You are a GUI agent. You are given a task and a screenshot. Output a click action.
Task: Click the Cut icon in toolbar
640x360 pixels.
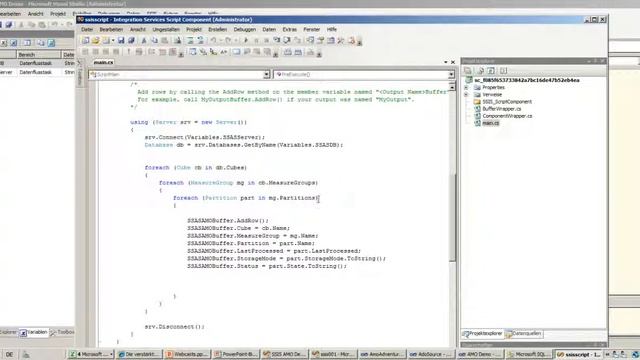(x=144, y=40)
